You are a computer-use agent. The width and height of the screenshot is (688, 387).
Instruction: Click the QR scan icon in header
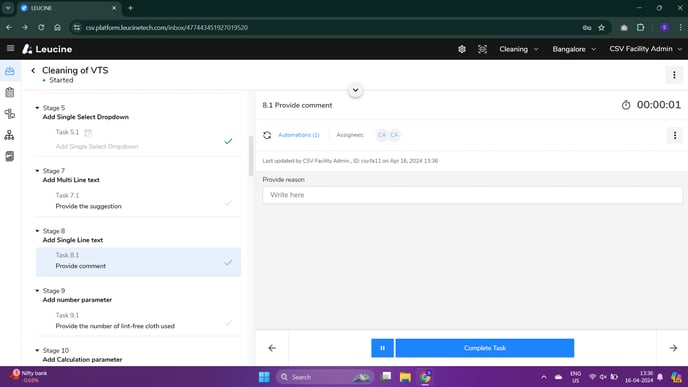[x=482, y=49]
